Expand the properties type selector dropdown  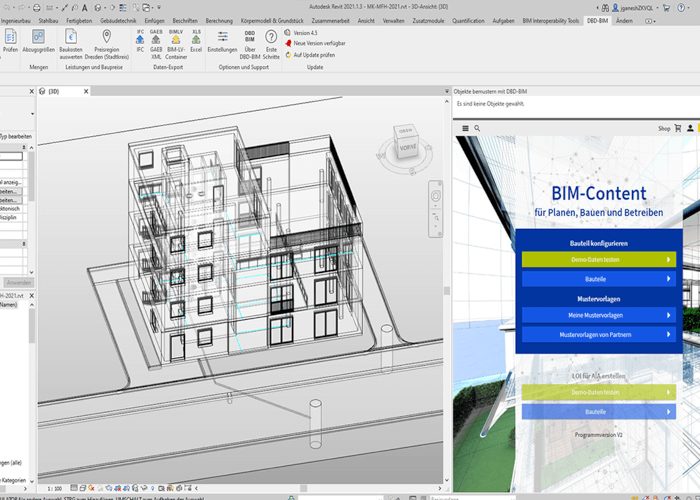click(x=32, y=114)
